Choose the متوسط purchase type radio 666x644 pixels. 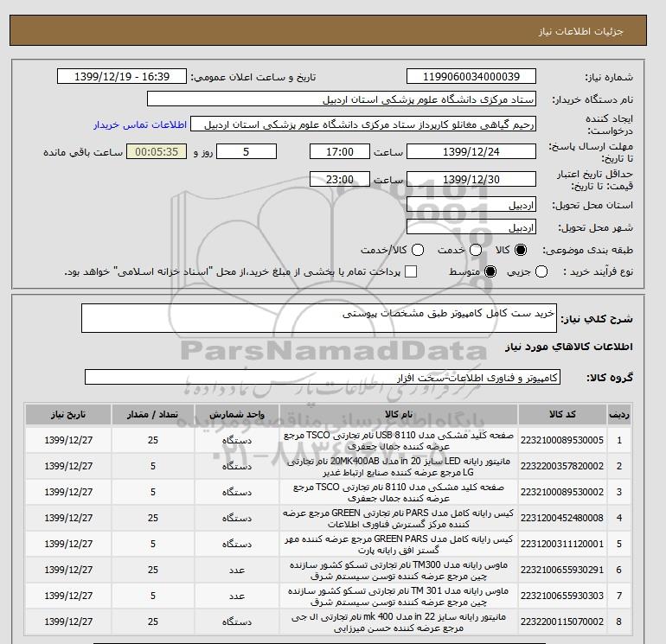[x=490, y=271]
